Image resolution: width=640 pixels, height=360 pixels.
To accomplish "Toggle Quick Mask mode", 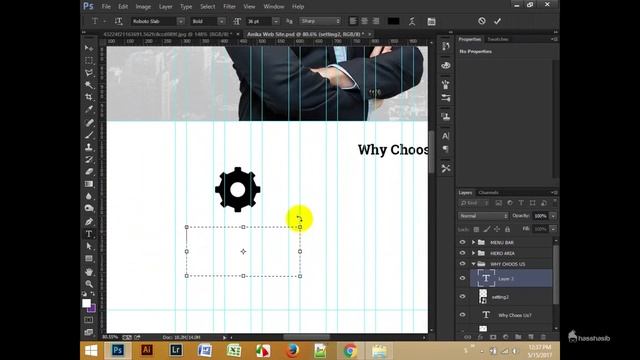I will (89, 320).
